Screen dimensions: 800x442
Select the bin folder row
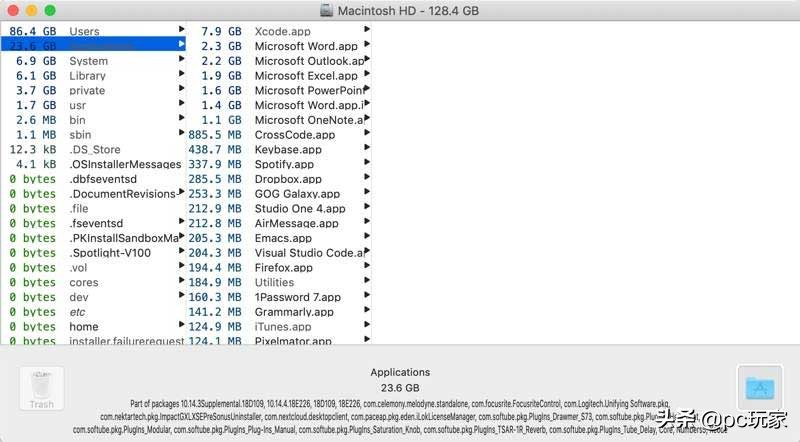coord(93,120)
